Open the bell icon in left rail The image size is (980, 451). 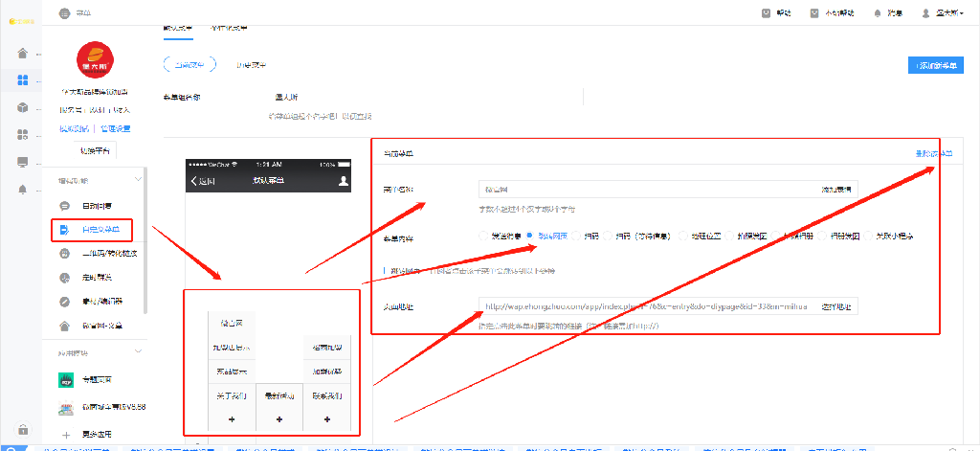click(23, 189)
